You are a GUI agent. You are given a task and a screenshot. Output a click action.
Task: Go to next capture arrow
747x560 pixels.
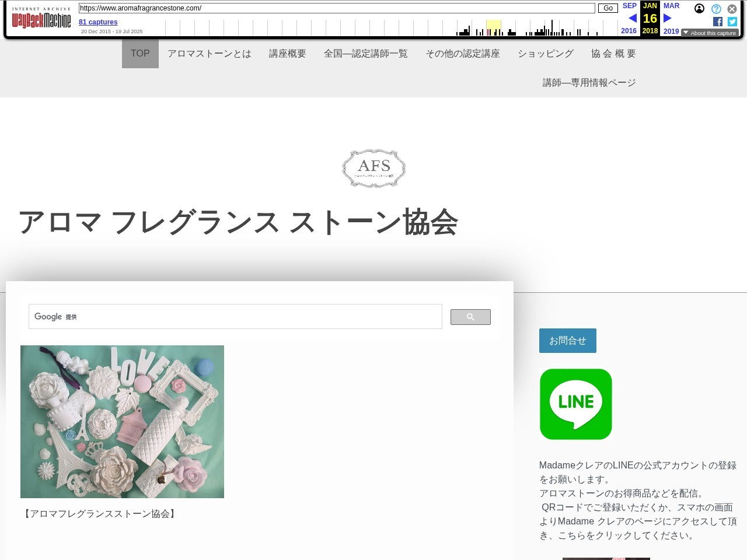pyautogui.click(x=668, y=19)
